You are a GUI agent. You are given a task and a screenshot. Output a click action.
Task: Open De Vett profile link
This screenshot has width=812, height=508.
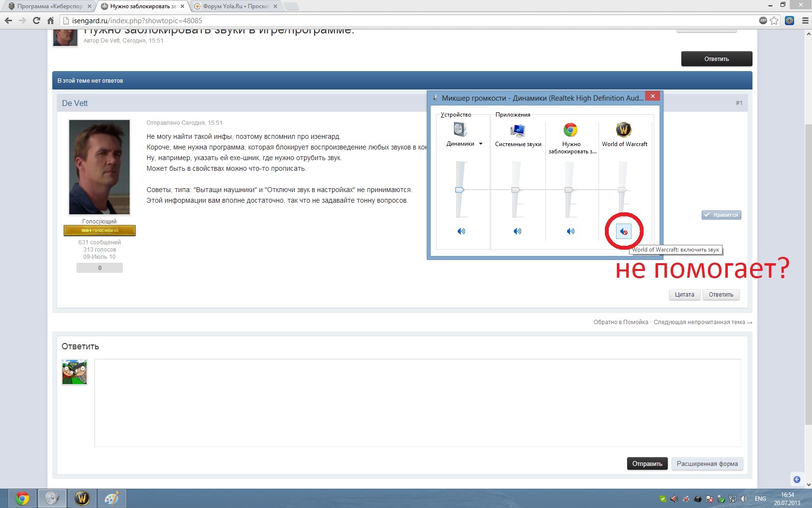[x=75, y=103]
